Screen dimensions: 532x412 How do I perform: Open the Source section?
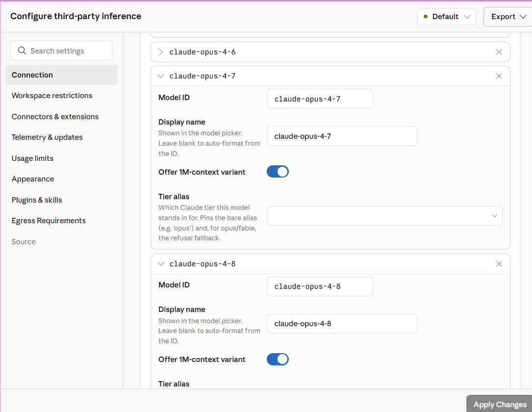(24, 242)
